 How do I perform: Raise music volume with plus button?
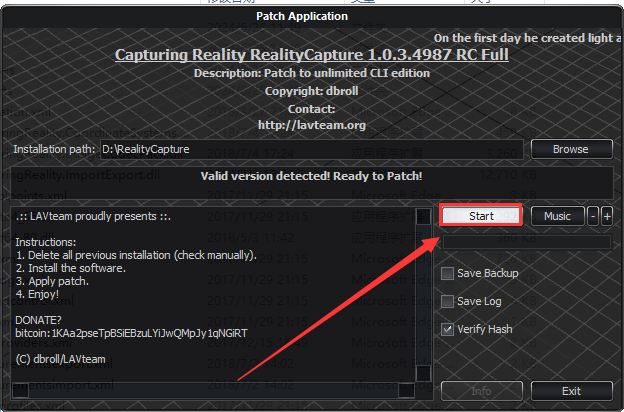click(607, 216)
